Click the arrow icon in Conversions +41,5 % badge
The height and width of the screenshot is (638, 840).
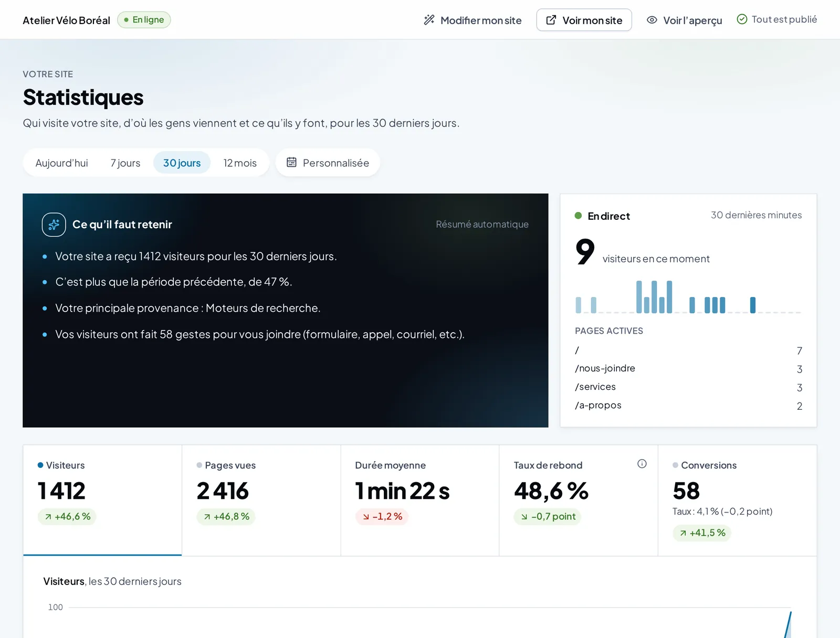pos(683,533)
